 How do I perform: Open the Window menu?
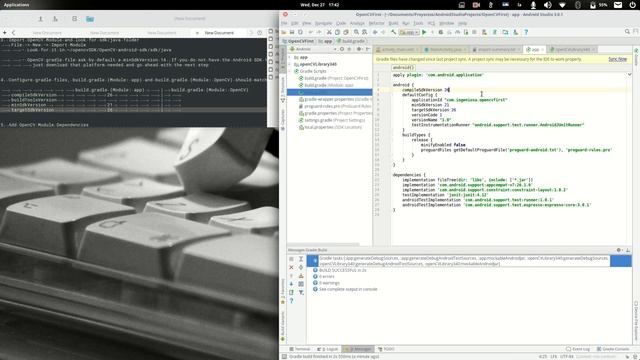coord(446,23)
